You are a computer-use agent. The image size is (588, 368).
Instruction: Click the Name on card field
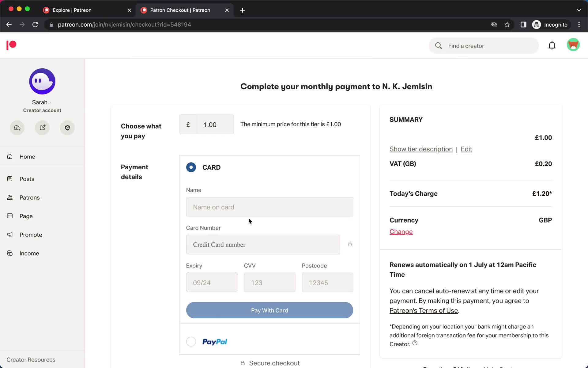pyautogui.click(x=269, y=207)
